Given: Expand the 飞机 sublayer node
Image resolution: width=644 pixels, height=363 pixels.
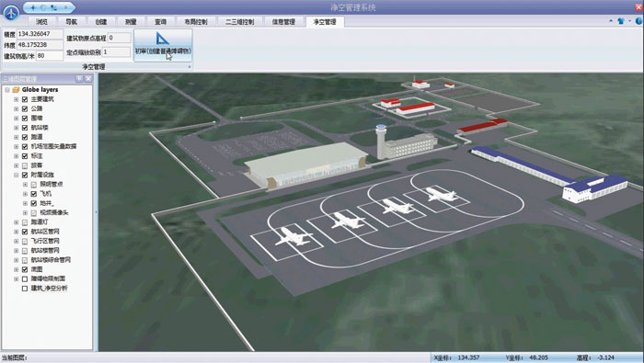Looking at the screenshot, I should 25,194.
